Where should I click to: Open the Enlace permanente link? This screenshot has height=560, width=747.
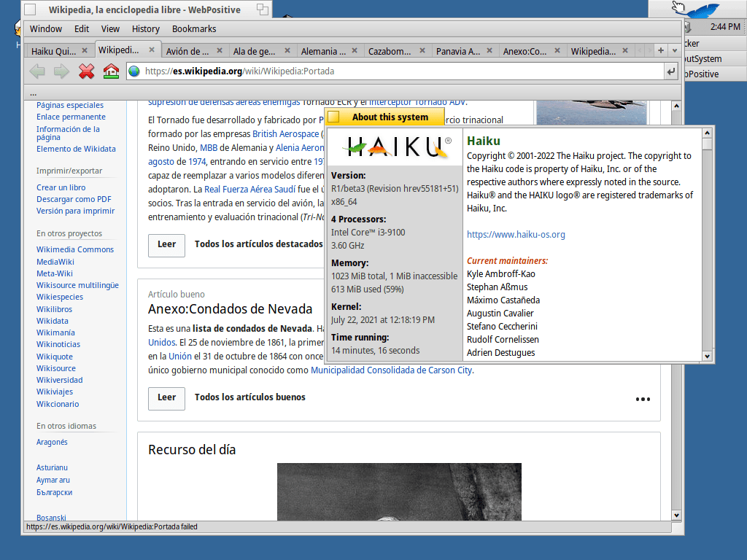(x=71, y=117)
